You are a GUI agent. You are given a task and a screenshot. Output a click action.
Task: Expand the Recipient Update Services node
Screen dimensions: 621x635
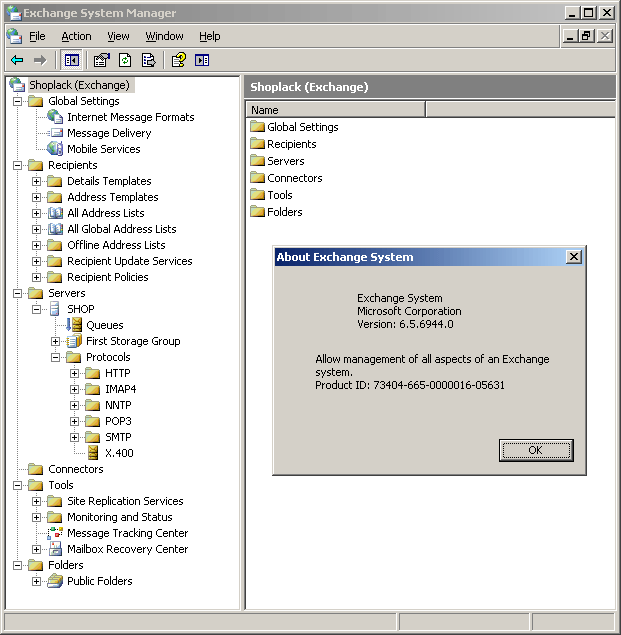pos(36,261)
